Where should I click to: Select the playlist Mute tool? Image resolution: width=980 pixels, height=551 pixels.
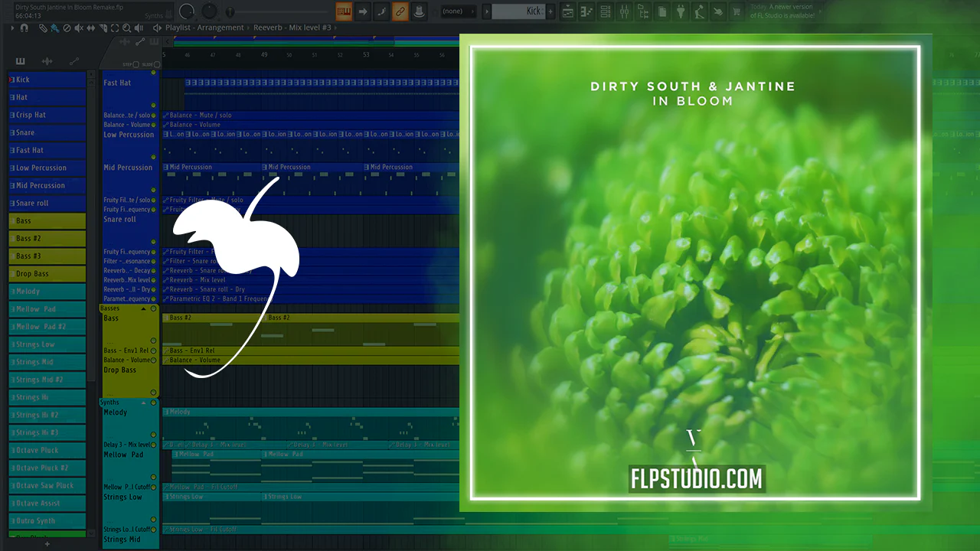pyautogui.click(x=79, y=28)
